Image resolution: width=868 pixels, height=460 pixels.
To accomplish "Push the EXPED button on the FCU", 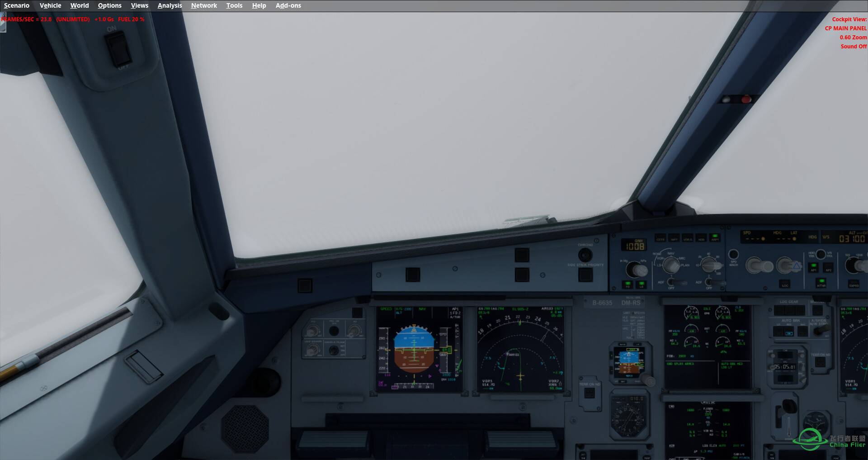I will [854, 285].
